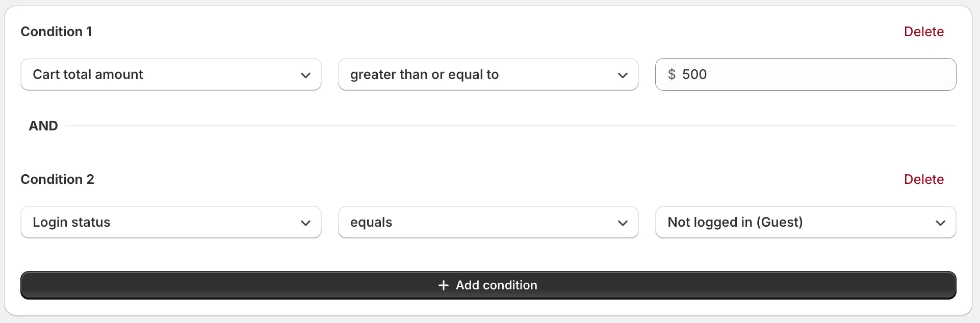Click the chevron on Login status dropdown

(305, 223)
